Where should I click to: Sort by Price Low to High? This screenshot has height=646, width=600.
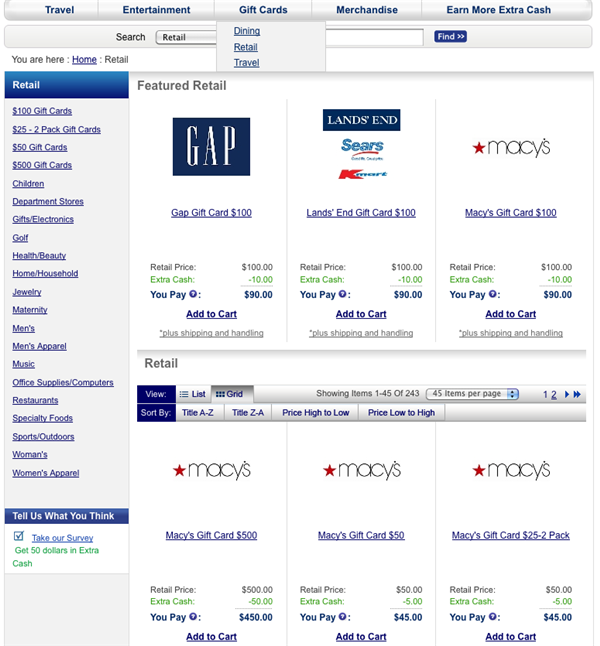[401, 412]
